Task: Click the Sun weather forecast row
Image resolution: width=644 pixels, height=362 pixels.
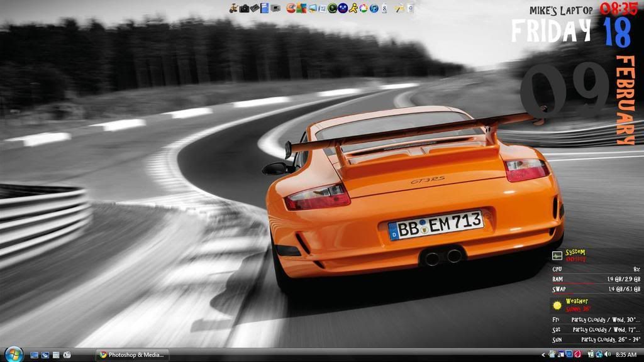Action: click(x=596, y=340)
